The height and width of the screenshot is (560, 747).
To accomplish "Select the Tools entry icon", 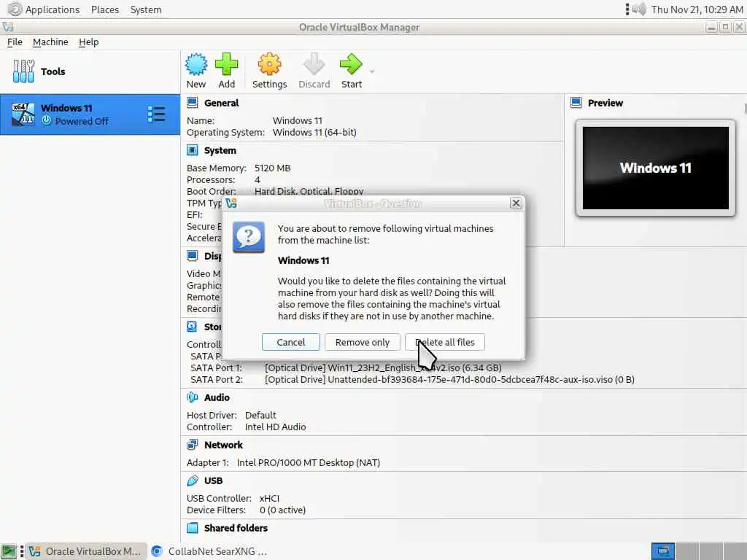I will (x=23, y=71).
